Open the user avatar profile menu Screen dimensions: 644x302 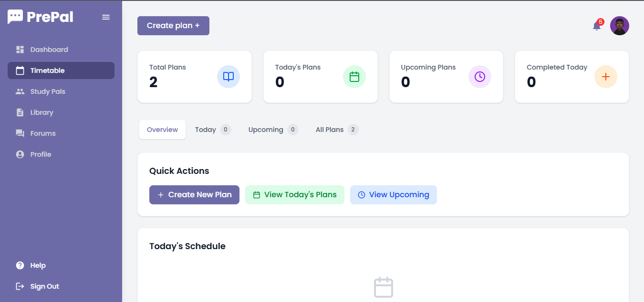pos(620,26)
